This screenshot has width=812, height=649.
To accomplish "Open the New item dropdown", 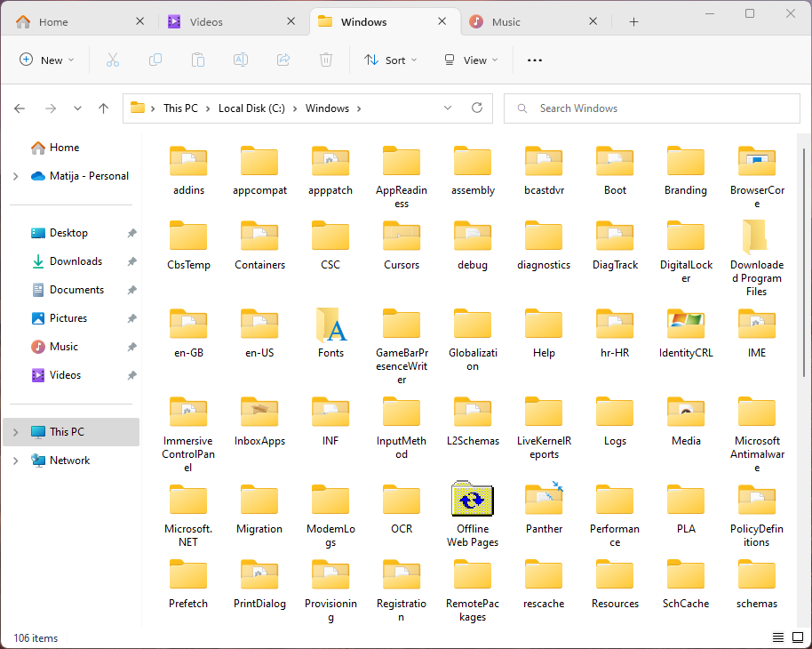I will [46, 60].
